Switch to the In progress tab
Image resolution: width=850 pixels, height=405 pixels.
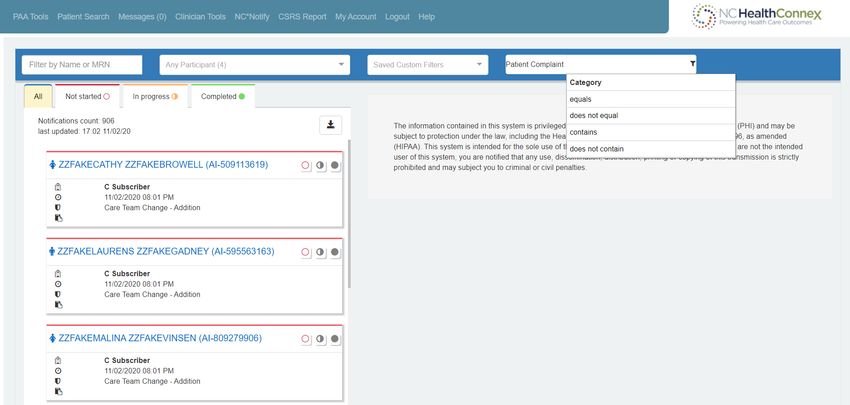(x=155, y=97)
